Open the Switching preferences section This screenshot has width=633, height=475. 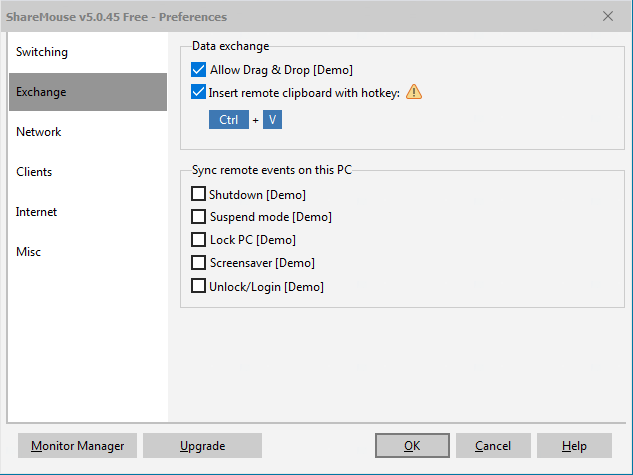(x=87, y=52)
